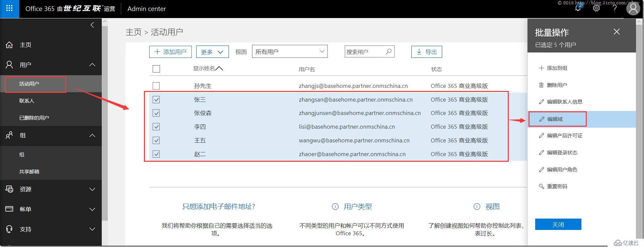Click zhangsan@basehome.partner.onmschina.cn username

pyautogui.click(x=356, y=100)
